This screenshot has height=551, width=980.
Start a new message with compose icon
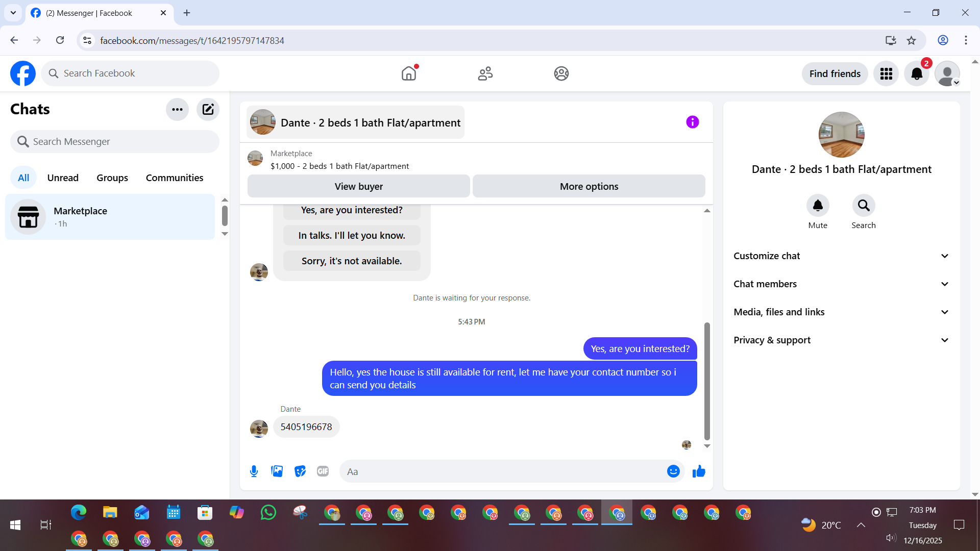point(208,109)
